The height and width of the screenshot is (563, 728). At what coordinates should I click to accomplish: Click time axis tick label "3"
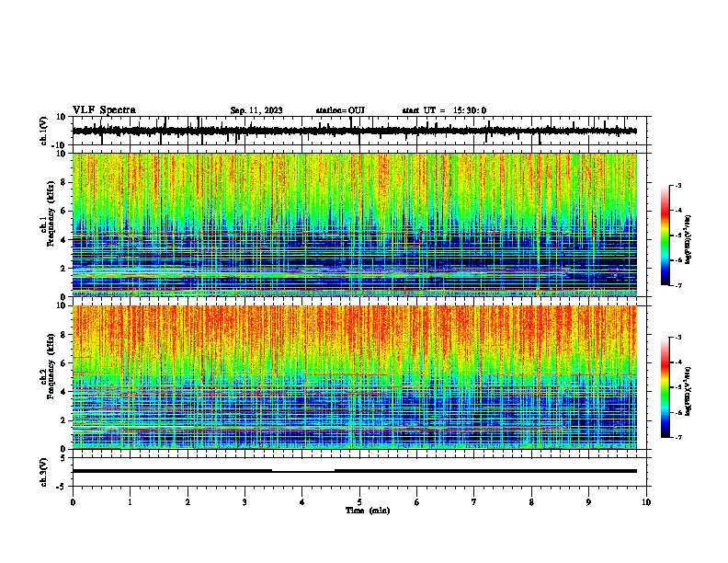245,502
